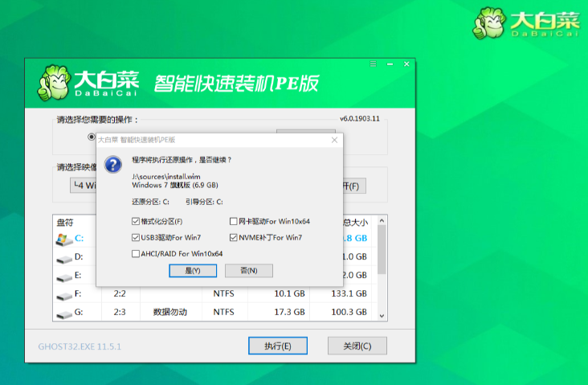Click the 执行(E) button
588x385 pixels.
278,346
